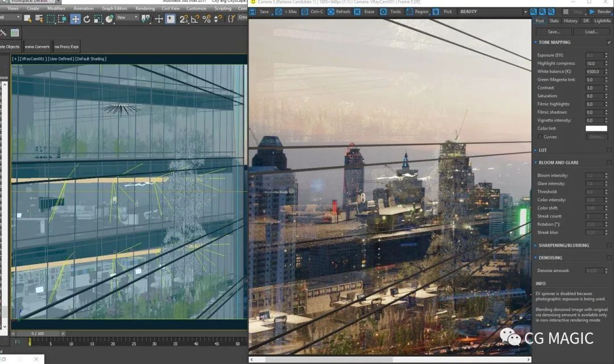The height and width of the screenshot is (364, 614).
Task: Toggle Window/Crossing selection icon
Action: coord(62,19)
